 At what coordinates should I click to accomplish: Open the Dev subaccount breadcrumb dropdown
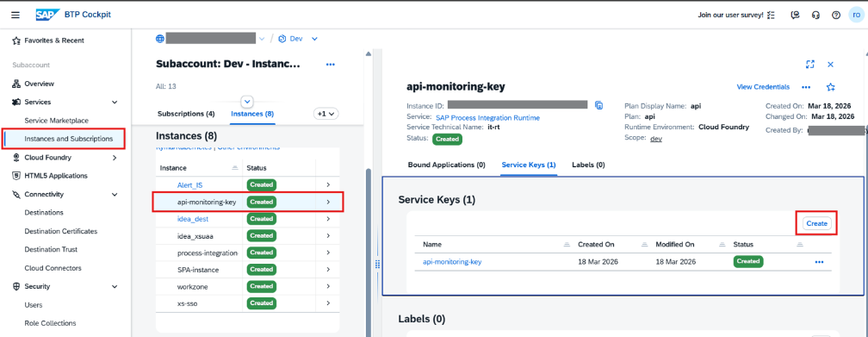(x=314, y=39)
